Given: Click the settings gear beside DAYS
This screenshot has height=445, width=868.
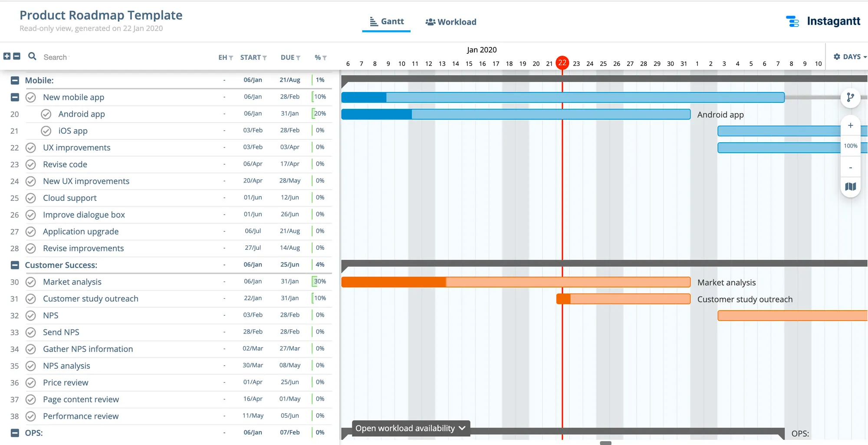Looking at the screenshot, I should [x=837, y=56].
